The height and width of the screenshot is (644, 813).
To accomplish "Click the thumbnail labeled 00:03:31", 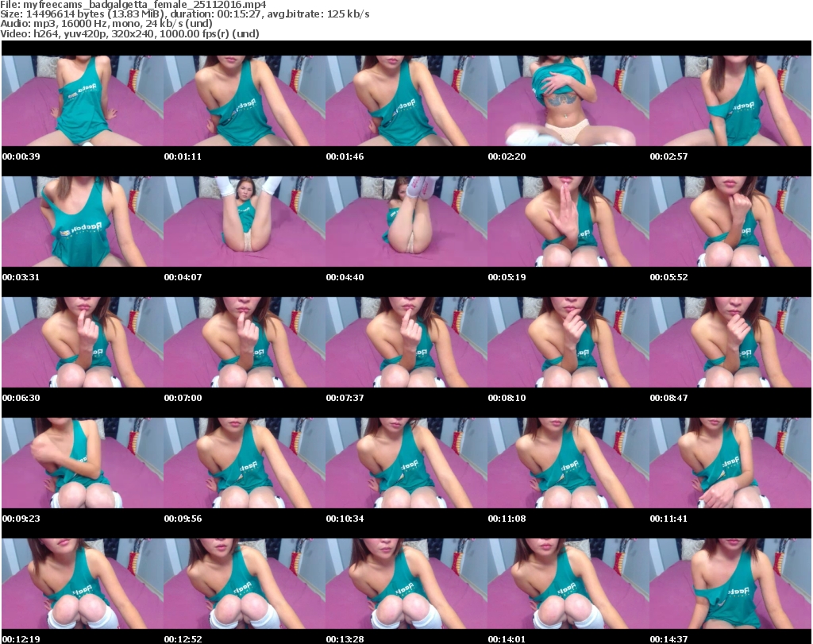I will point(83,222).
